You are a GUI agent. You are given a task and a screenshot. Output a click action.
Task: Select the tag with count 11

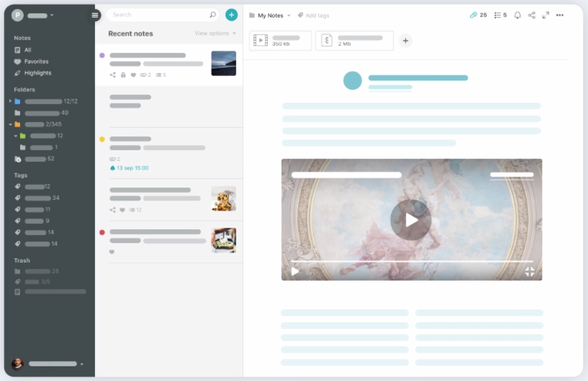coord(32,209)
